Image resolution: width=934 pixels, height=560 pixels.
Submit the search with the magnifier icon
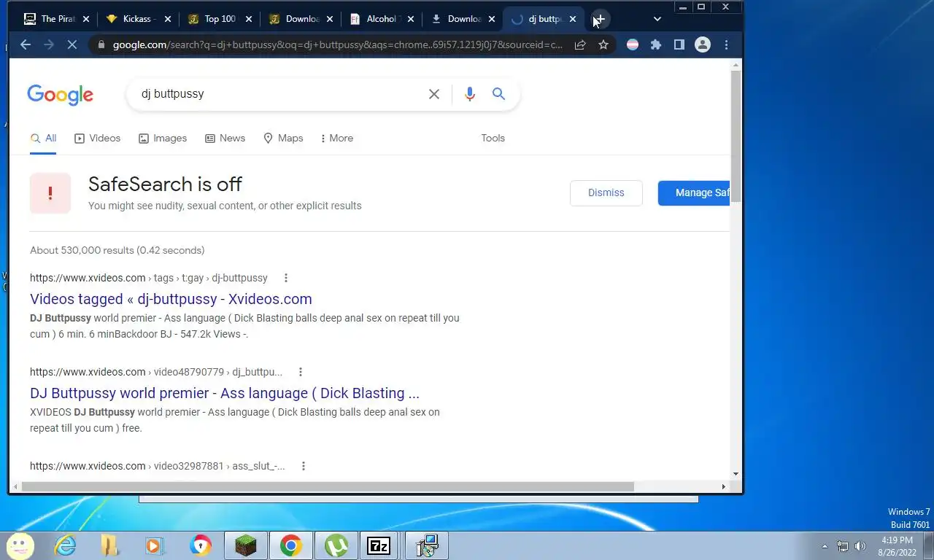(x=498, y=94)
